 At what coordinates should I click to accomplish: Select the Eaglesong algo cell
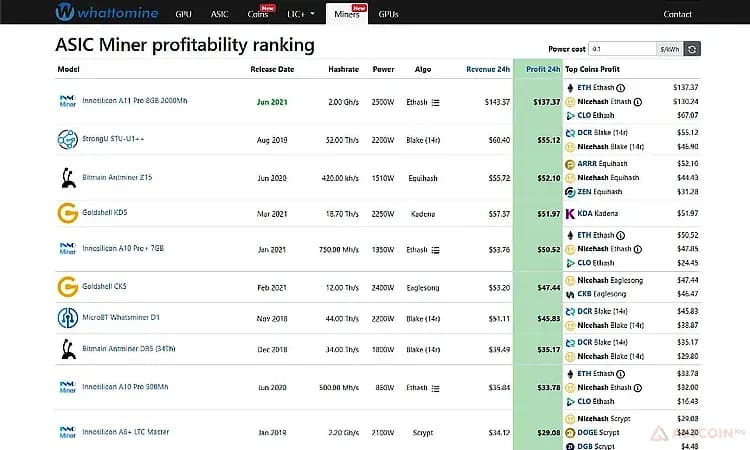[x=423, y=288]
